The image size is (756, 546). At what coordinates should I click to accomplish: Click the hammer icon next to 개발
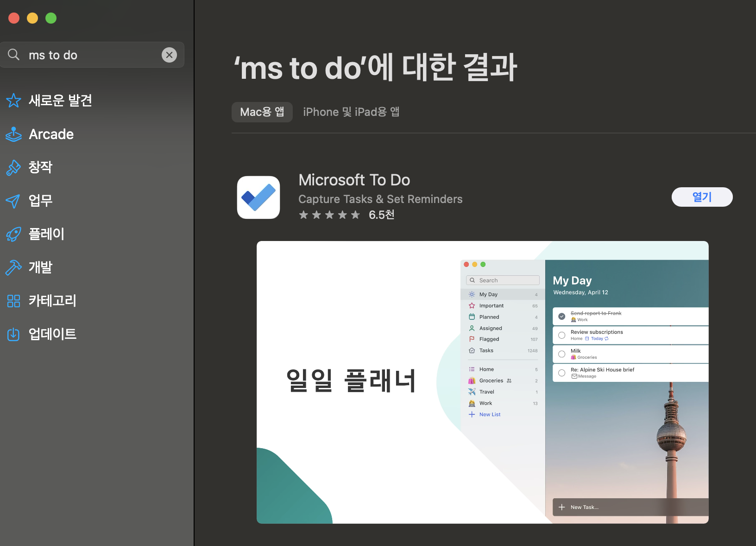[13, 267]
